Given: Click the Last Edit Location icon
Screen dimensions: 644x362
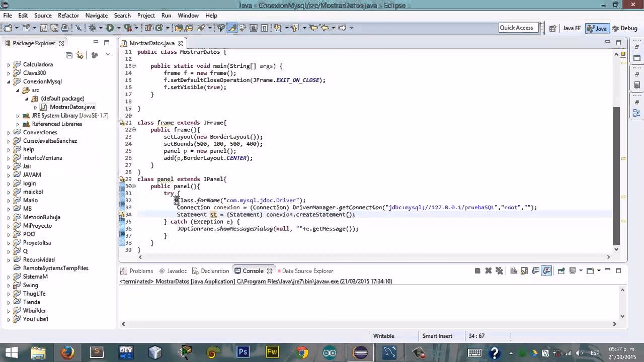Looking at the screenshot, I should point(313,28).
